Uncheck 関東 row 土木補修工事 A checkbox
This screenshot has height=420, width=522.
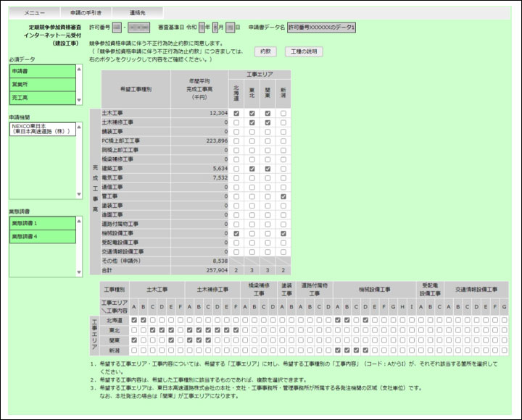(x=190, y=340)
